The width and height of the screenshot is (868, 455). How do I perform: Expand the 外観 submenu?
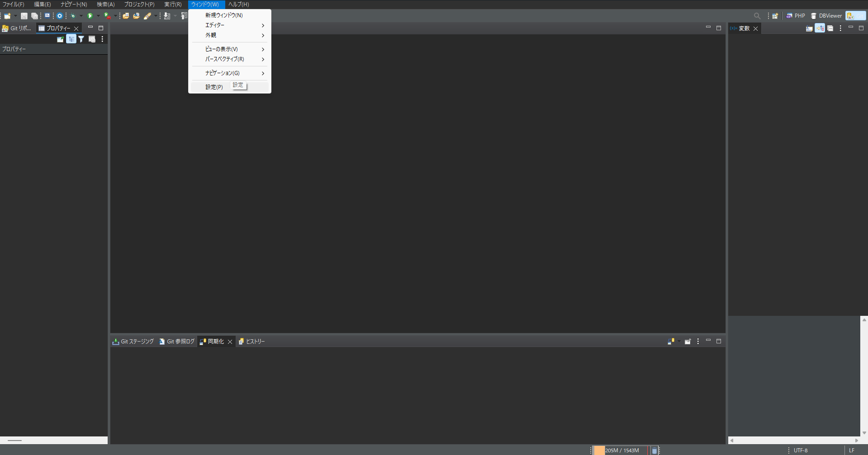tap(230, 35)
